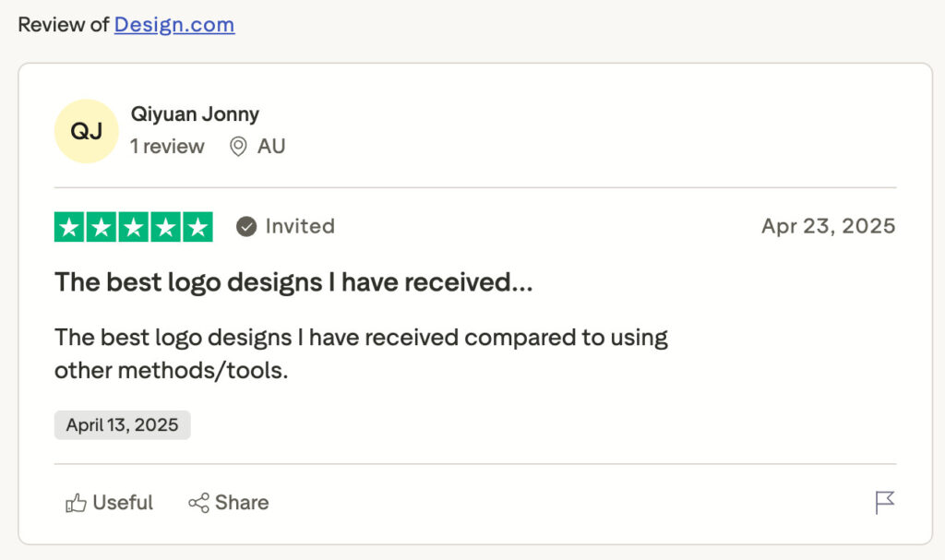
Task: Click the share network icon
Action: click(x=198, y=504)
